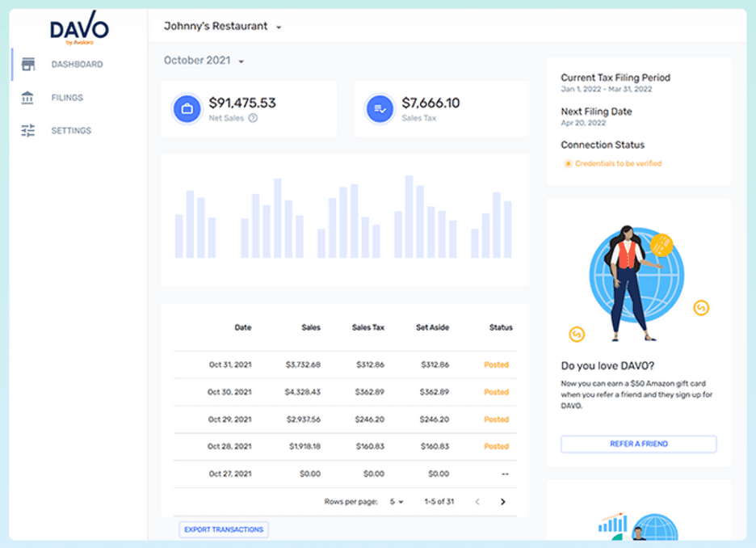
Task: Go to the next page of transactions
Action: (x=502, y=502)
